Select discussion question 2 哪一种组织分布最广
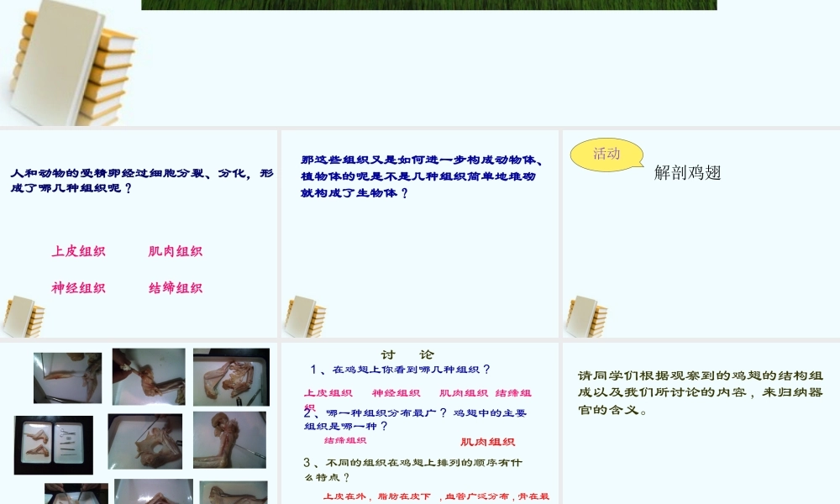The image size is (840, 504). pos(415,419)
